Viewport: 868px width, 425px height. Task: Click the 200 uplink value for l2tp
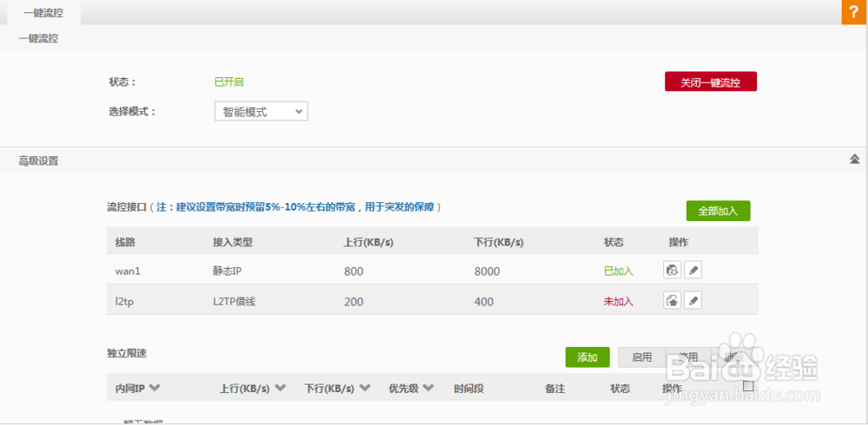click(x=353, y=302)
